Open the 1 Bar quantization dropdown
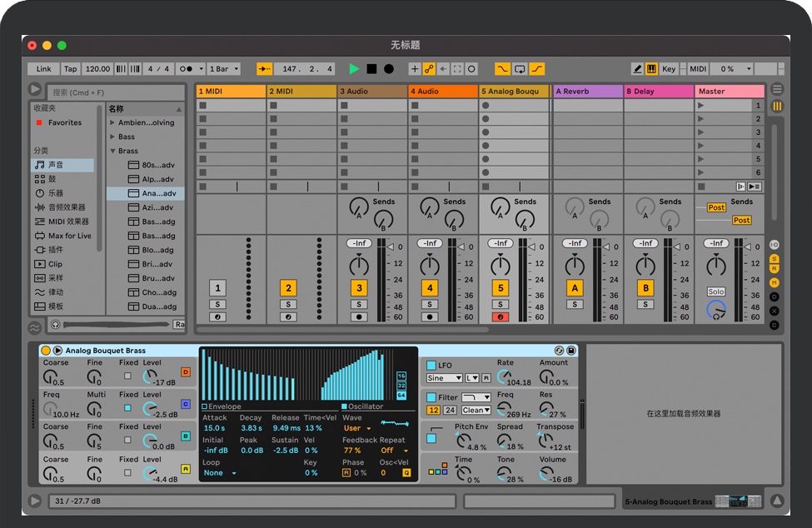This screenshot has width=812, height=528. (x=224, y=69)
